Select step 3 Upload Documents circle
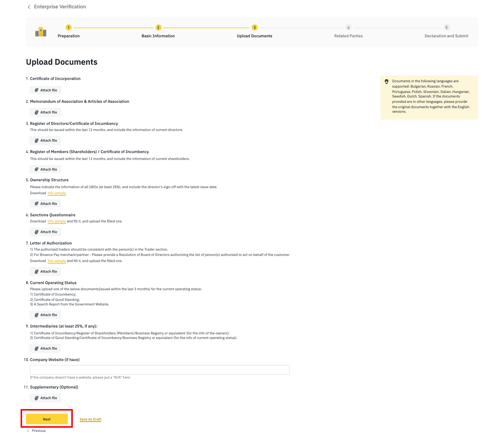Screen dimensions: 504x438 pos(255,27)
